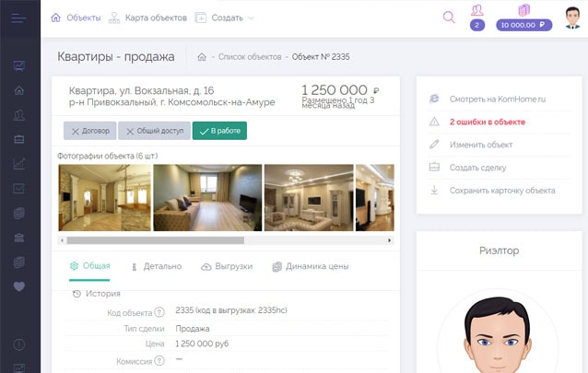Open the cash stack icon in the sidebar
This screenshot has height=373, width=588.
pos(19,262)
